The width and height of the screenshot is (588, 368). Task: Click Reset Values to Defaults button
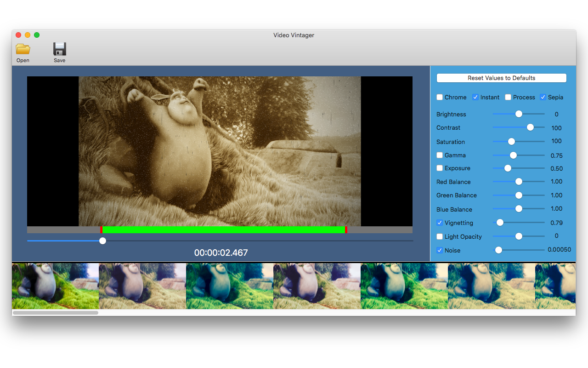click(x=501, y=78)
